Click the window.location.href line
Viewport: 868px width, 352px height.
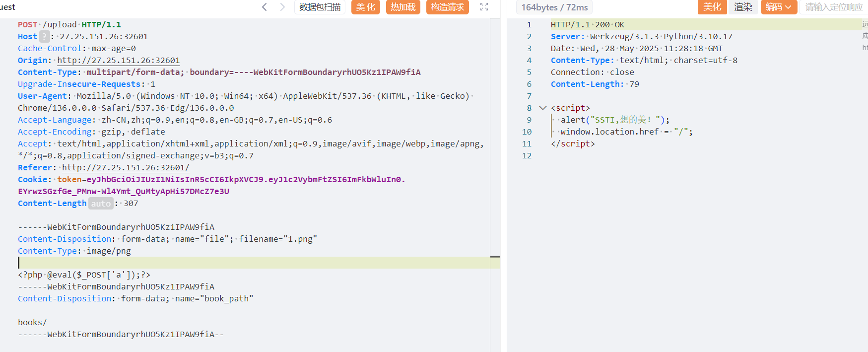point(626,132)
